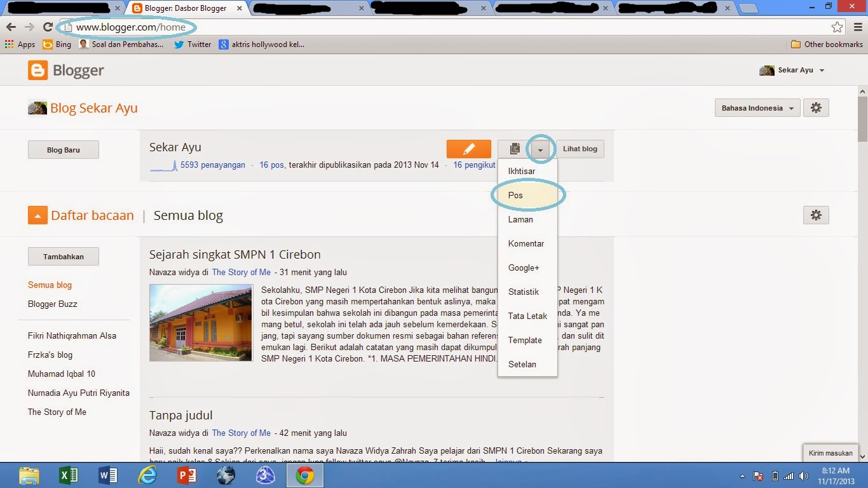Launch Internet Explorer from the taskbar
This screenshot has width=868, height=488.
pyautogui.click(x=147, y=475)
